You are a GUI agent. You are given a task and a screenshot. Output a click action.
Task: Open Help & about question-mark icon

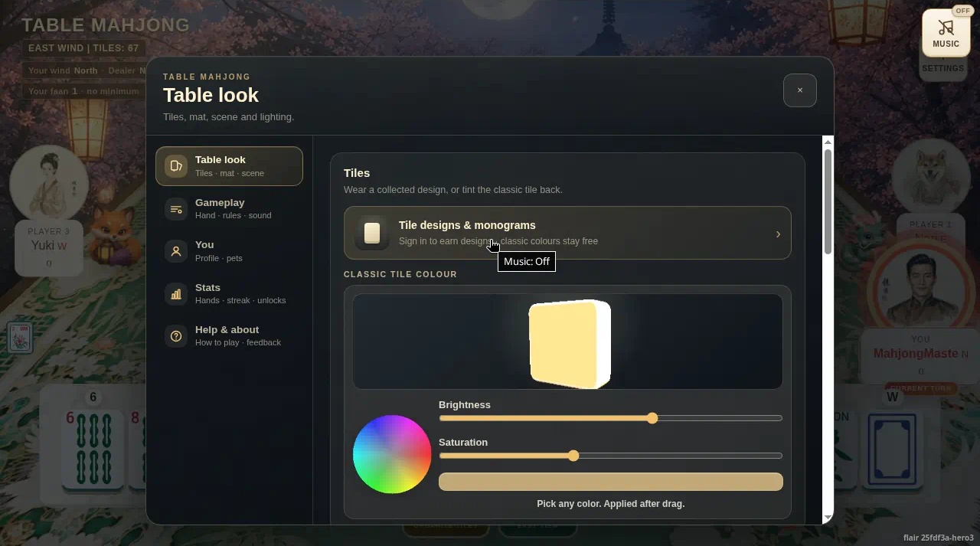pyautogui.click(x=176, y=336)
